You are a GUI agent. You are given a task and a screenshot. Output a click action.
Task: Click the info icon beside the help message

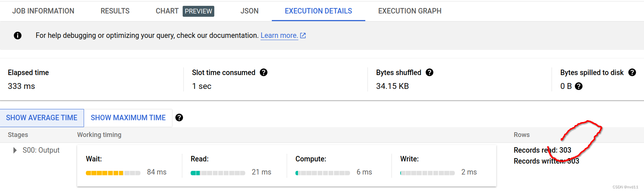click(x=17, y=35)
